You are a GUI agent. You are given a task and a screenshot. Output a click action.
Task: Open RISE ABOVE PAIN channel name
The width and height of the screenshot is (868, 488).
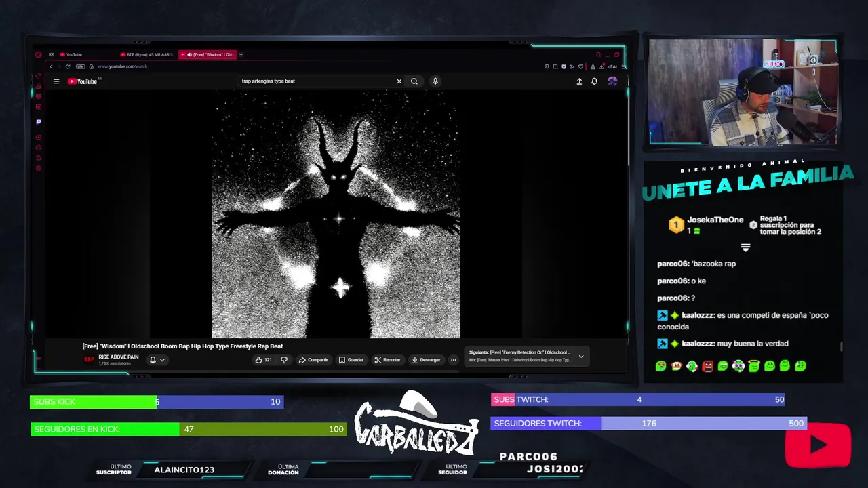(119, 357)
